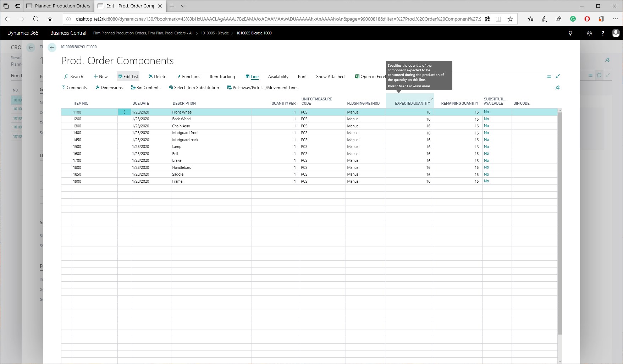Open the Help question mark menu
Image resolution: width=623 pixels, height=364 pixels.
(603, 33)
